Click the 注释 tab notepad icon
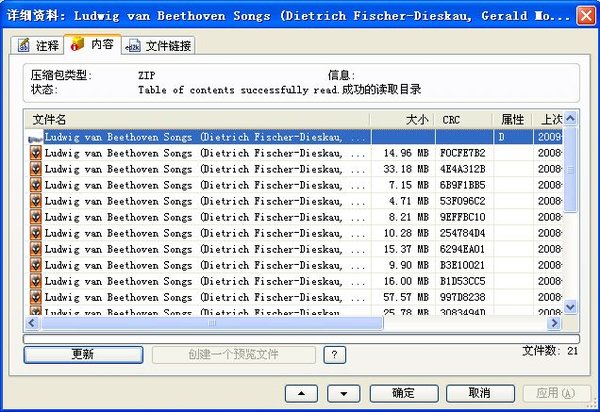The image size is (600, 412). pyautogui.click(x=24, y=45)
